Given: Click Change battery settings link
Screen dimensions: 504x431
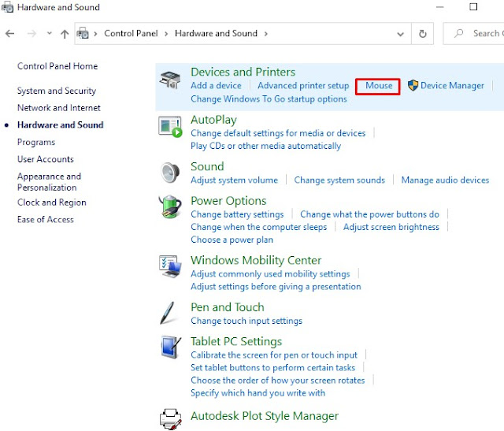Looking at the screenshot, I should [237, 214].
